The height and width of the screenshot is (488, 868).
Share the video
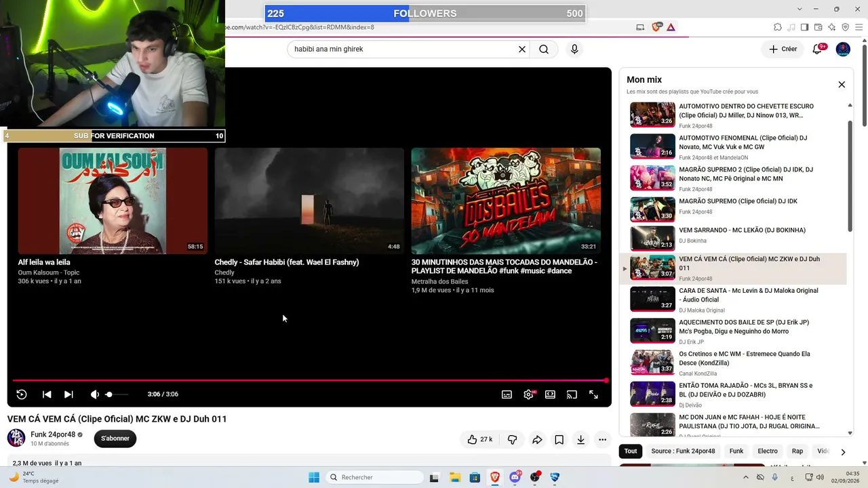(x=537, y=440)
